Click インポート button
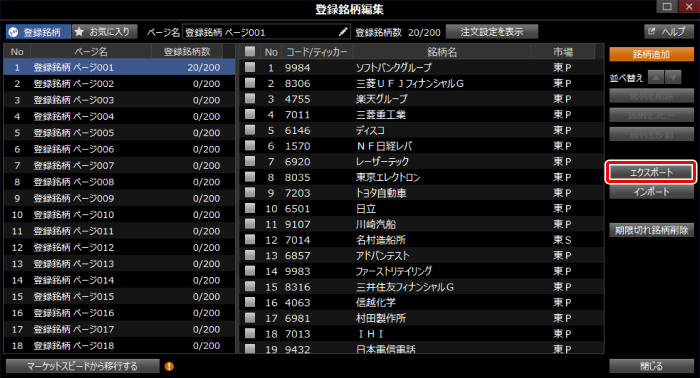 651,192
